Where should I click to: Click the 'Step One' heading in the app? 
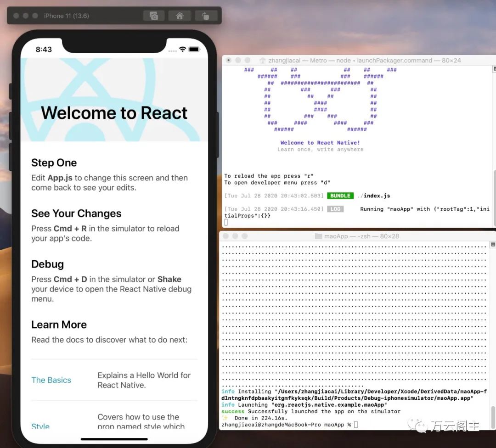pyautogui.click(x=54, y=162)
